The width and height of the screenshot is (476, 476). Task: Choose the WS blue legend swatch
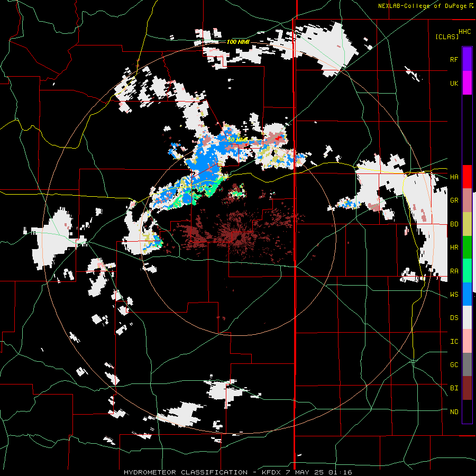tap(467, 294)
